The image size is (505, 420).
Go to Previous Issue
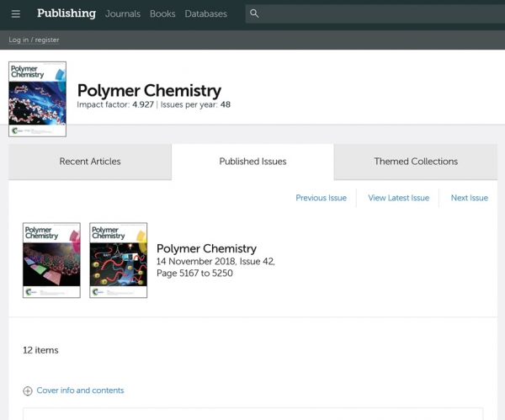click(x=322, y=198)
